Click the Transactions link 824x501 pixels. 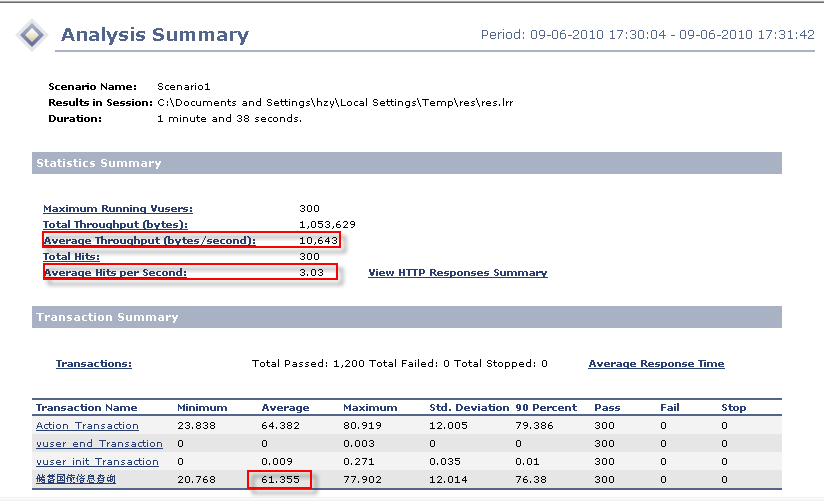pyautogui.click(x=93, y=363)
